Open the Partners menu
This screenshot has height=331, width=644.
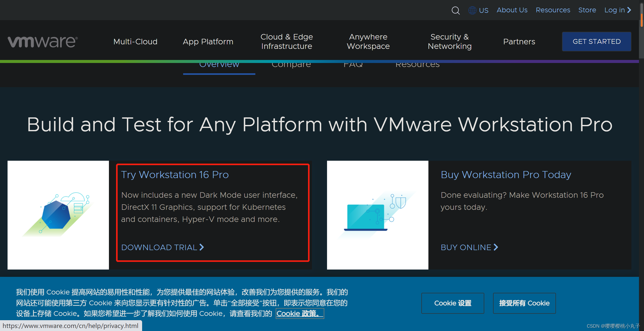(519, 42)
